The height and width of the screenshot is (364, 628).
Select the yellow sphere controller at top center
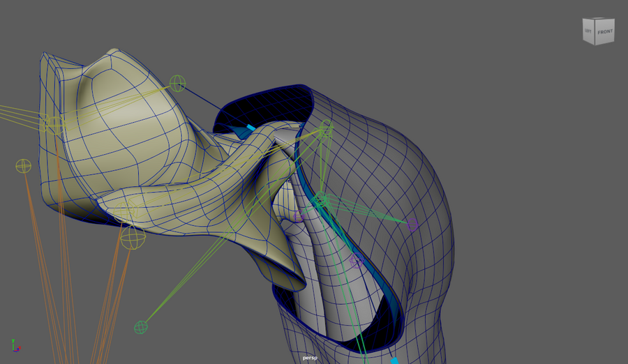tap(178, 84)
